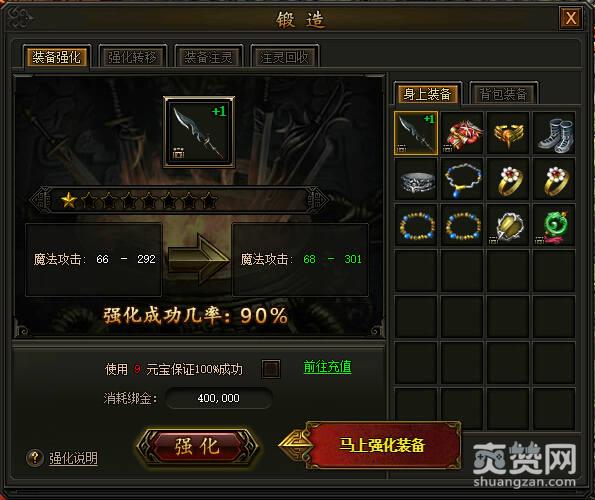Screen dimensions: 595x500
Task: Select the gray boots equipment icon
Action: tap(554, 133)
